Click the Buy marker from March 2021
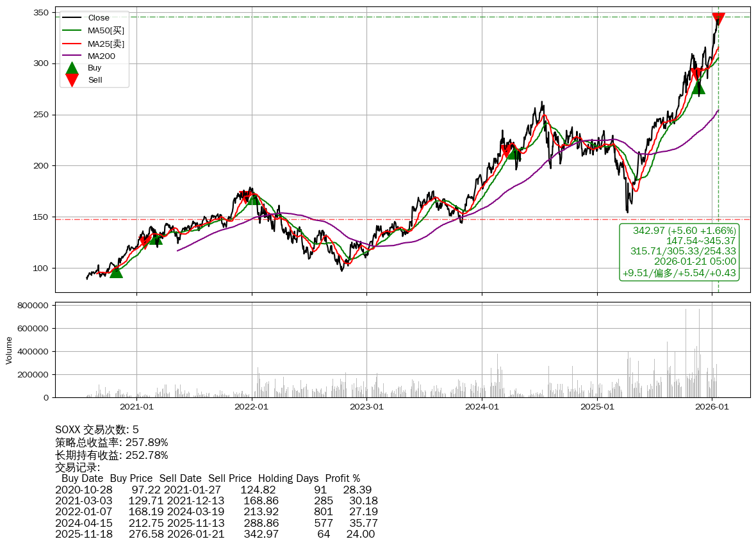Screen dimensions: 756x546 point(156,239)
